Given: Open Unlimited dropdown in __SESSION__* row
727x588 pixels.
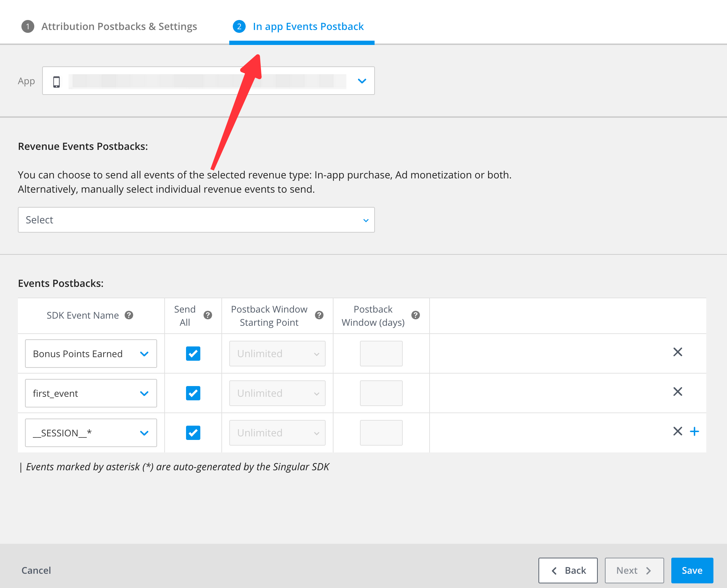Looking at the screenshot, I should pos(277,433).
